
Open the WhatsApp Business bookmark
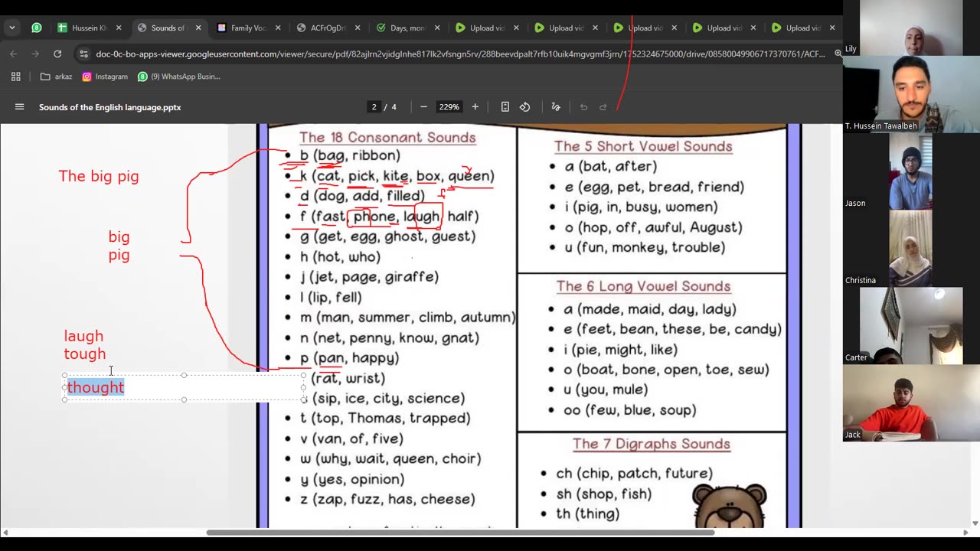179,77
